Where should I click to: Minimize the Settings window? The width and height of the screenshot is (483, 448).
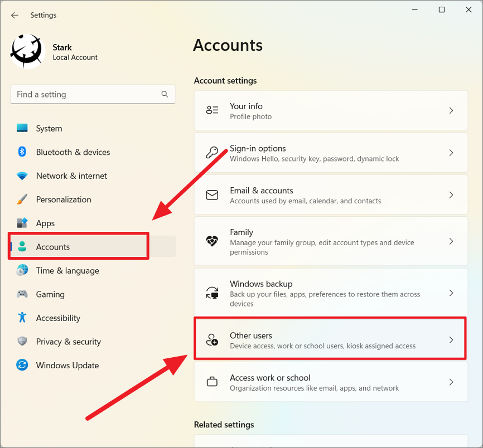pyautogui.click(x=415, y=10)
